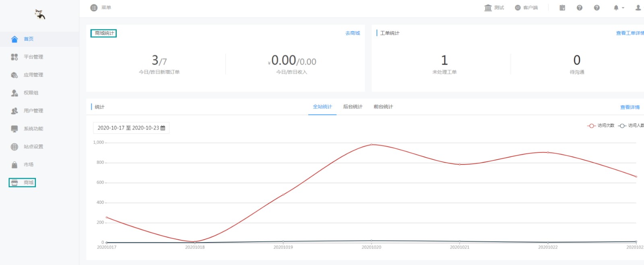Open the date range picker field
The width and height of the screenshot is (644, 265).
coord(131,128)
